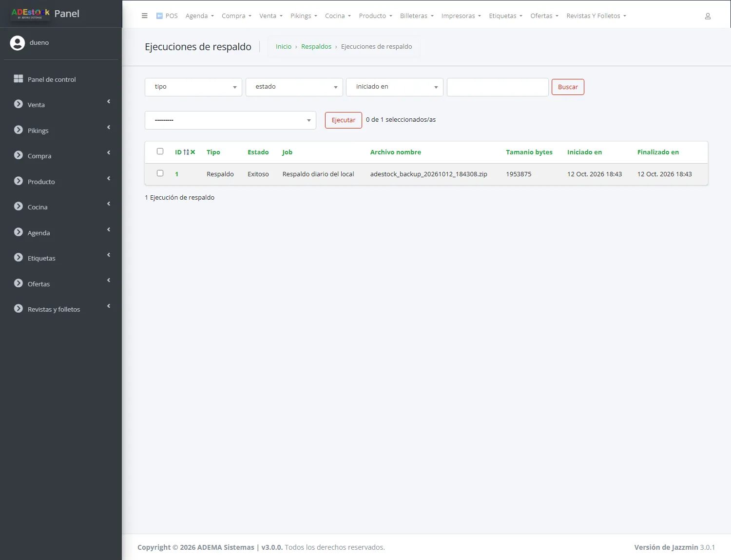Check the select-all header checkbox
Screen dimensions: 731x560
pyautogui.click(x=160, y=151)
